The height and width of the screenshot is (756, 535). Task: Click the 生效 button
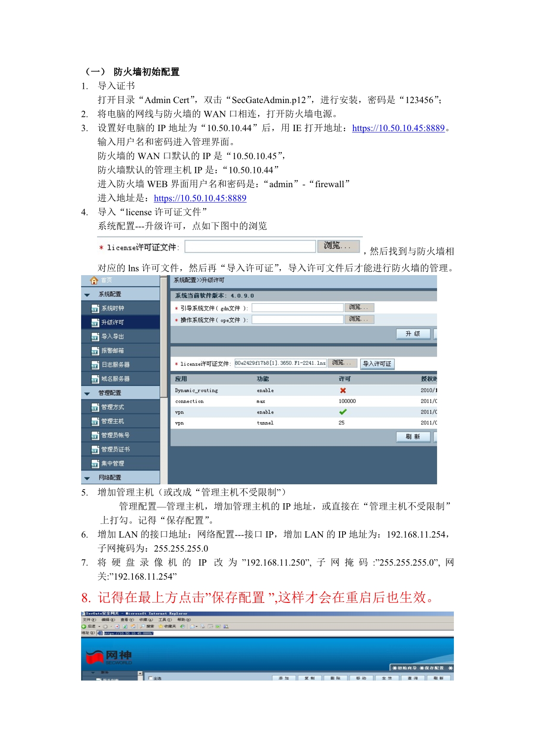(x=387, y=678)
